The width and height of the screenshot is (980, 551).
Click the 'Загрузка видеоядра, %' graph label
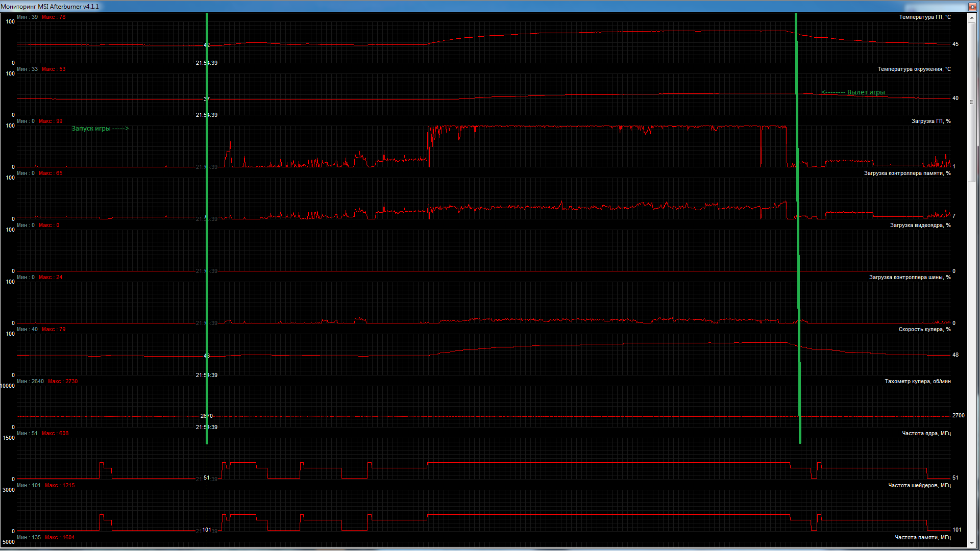click(x=920, y=226)
